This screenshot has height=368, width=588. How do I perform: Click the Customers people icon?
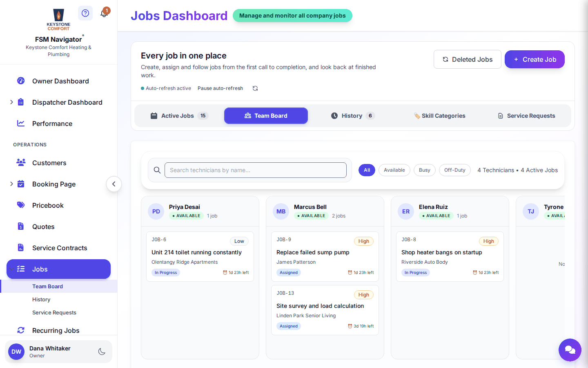pyautogui.click(x=21, y=162)
